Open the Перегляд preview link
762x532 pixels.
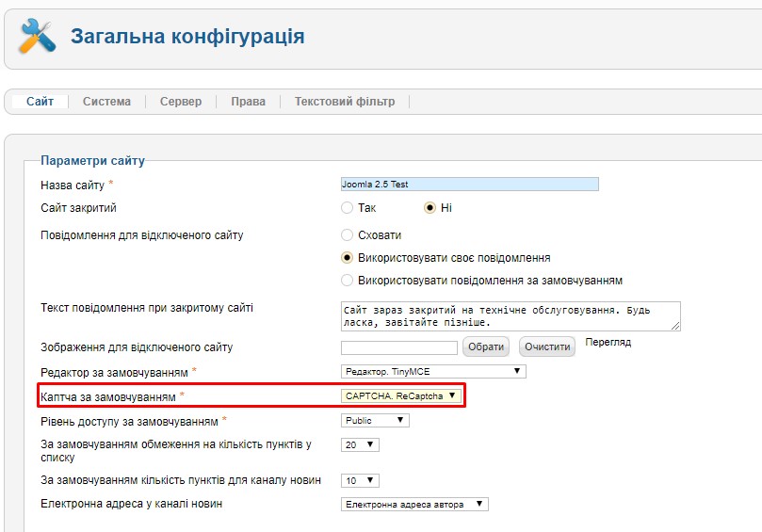(608, 343)
